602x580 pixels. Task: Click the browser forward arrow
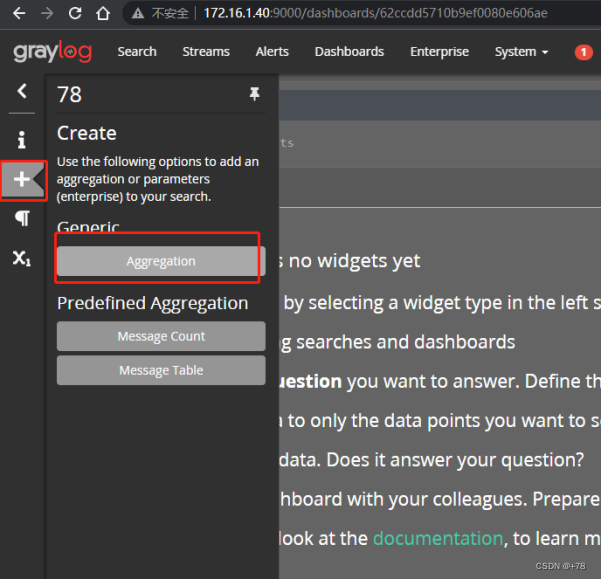click(47, 13)
